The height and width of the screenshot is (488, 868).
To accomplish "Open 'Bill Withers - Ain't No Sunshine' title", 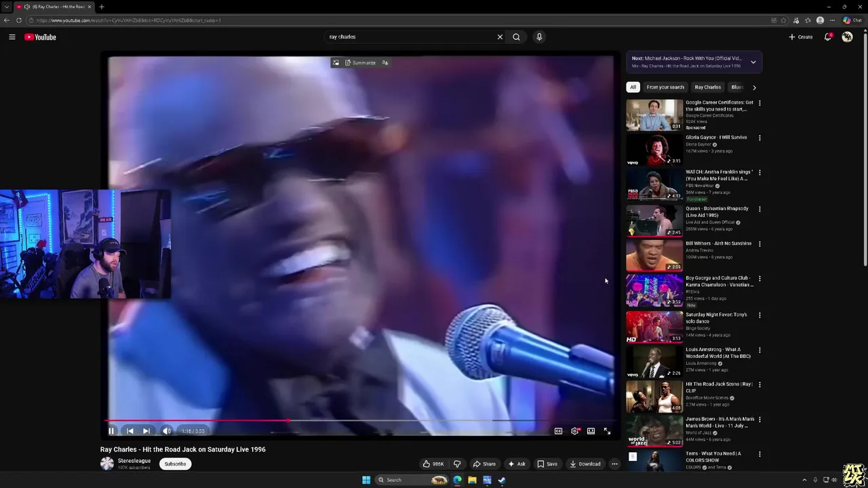I will pyautogui.click(x=718, y=243).
